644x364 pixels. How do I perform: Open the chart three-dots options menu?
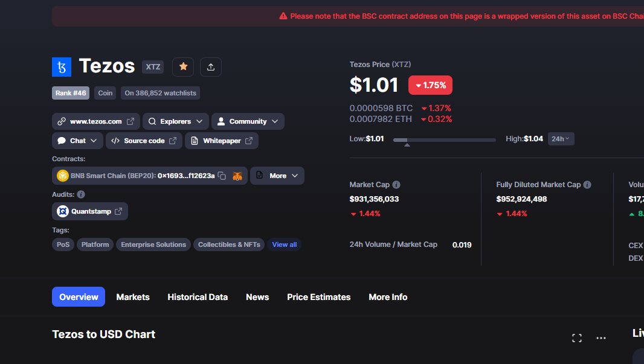(601, 338)
